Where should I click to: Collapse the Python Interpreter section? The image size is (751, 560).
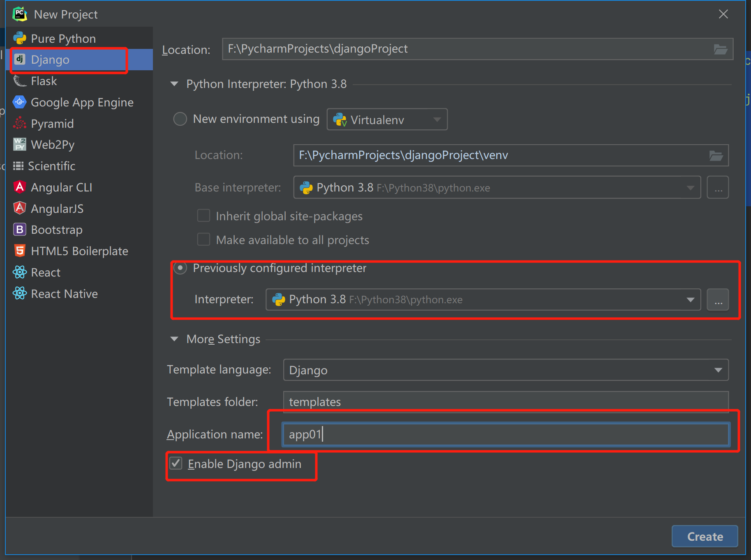174,84
